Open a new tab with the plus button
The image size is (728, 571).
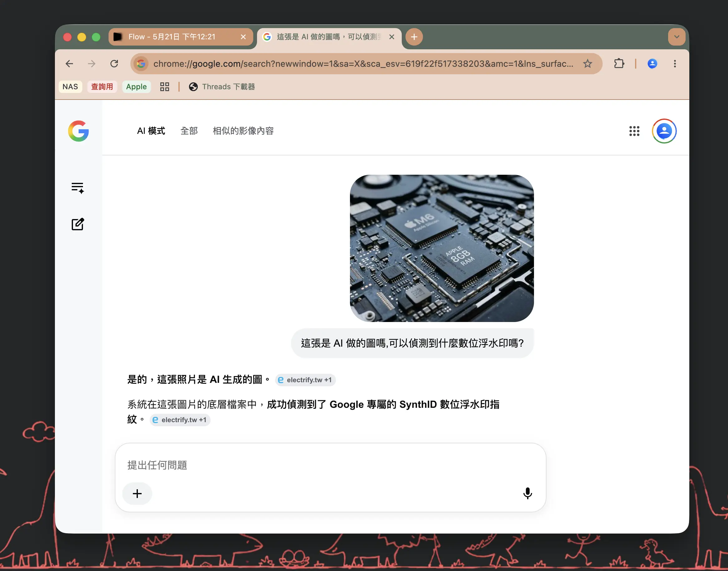[414, 37]
